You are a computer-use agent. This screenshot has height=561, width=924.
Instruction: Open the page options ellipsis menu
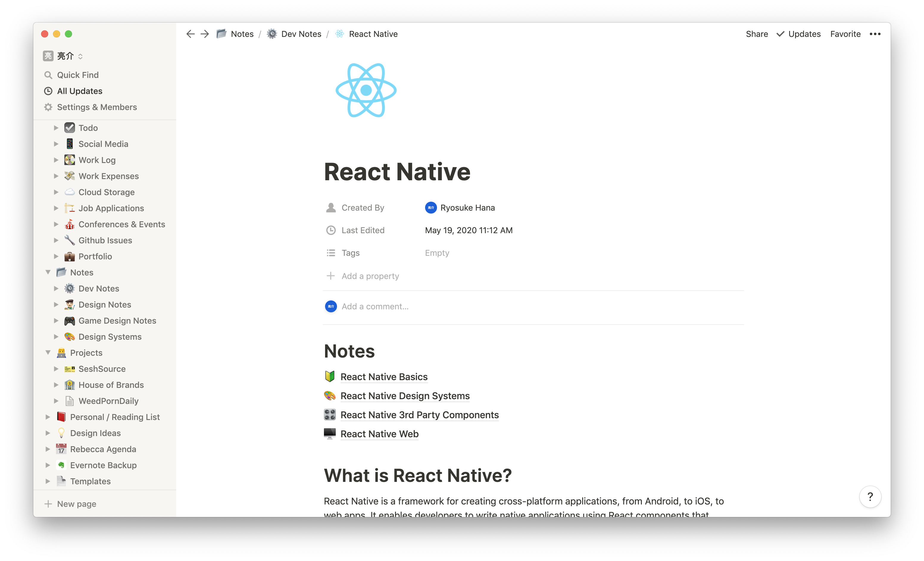tap(875, 34)
